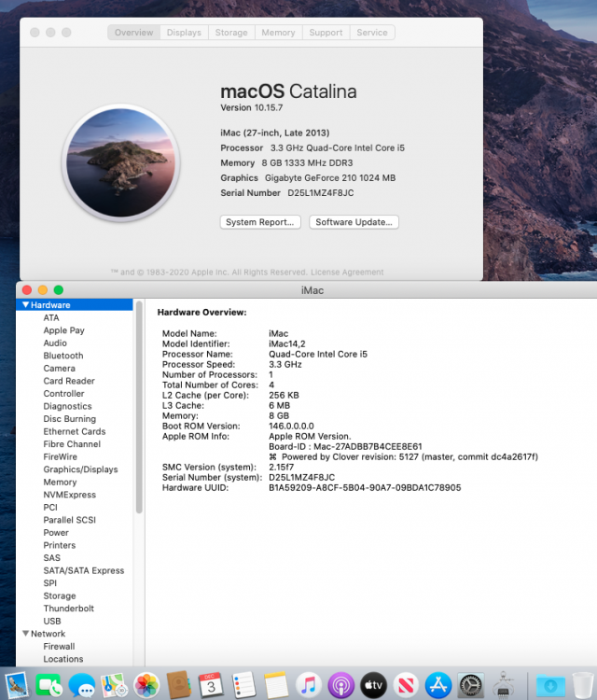This screenshot has width=597, height=700.
Task: Select Parallel SCSI in the sidebar
Action: click(70, 520)
